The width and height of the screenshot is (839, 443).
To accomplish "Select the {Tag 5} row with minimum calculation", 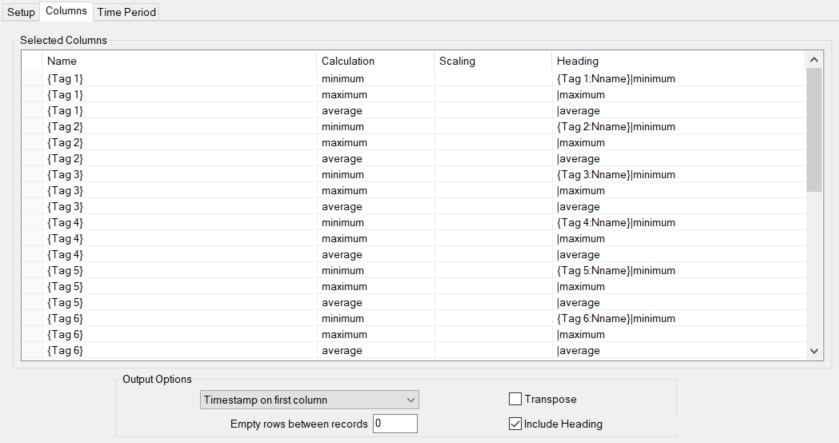I will [414, 271].
